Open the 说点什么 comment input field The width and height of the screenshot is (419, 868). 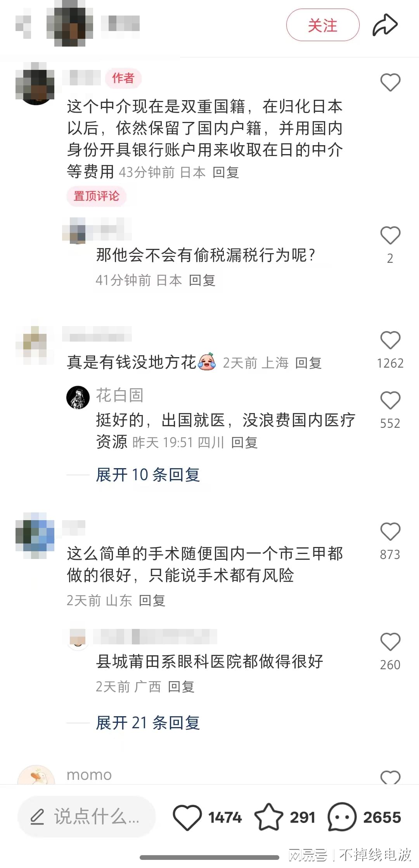point(87,817)
